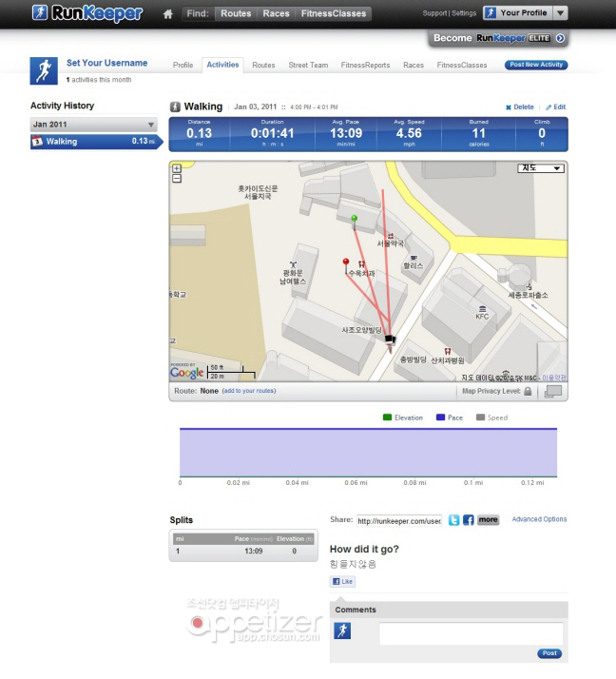
Task: Open the map type dropdown
Action: 541,168
